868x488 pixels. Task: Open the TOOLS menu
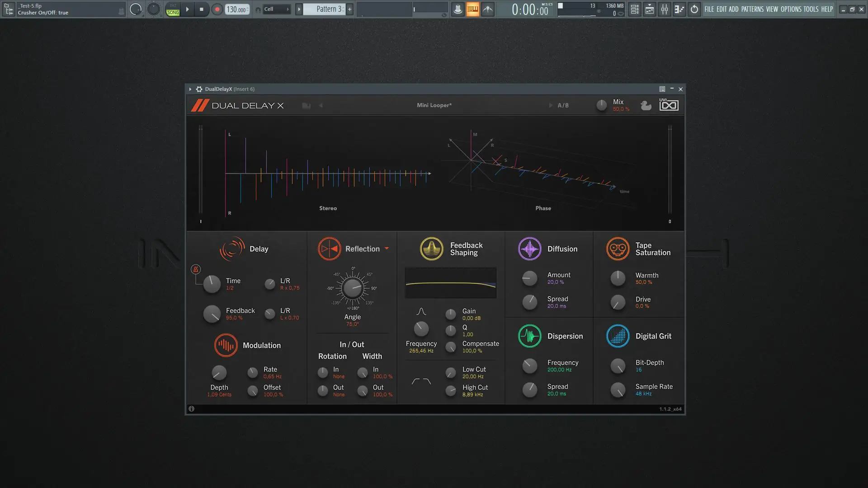pyautogui.click(x=811, y=9)
